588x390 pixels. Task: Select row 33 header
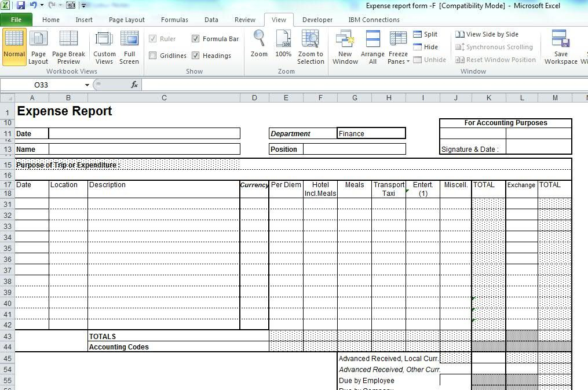8,227
